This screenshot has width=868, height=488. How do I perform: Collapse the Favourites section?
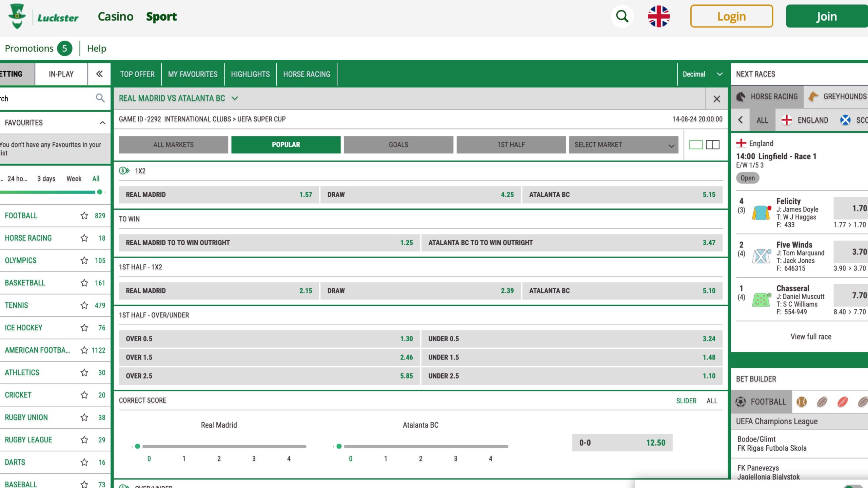(x=102, y=123)
